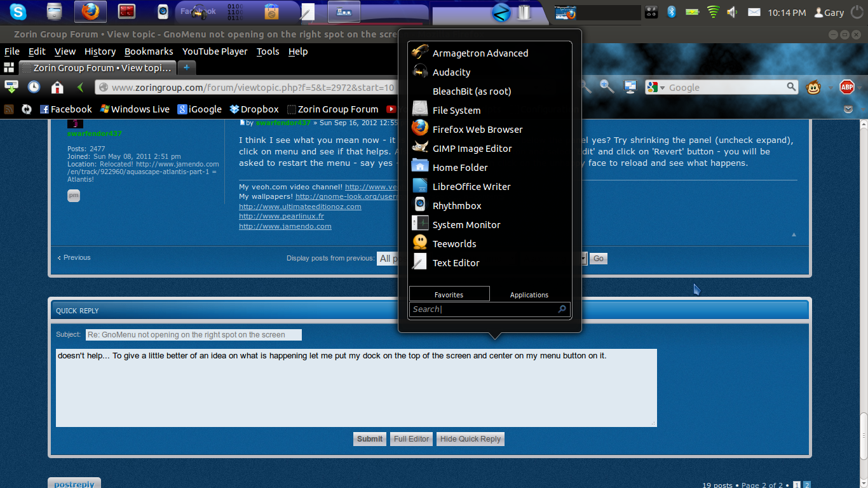Expand the Google search engine dropdown
This screenshot has width=868, height=488.
click(x=662, y=88)
